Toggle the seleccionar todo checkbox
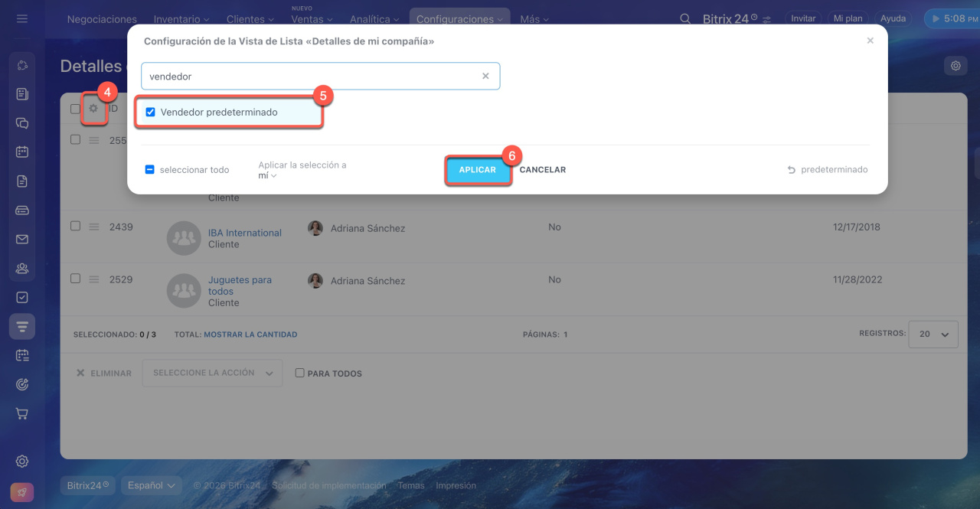 (x=150, y=170)
